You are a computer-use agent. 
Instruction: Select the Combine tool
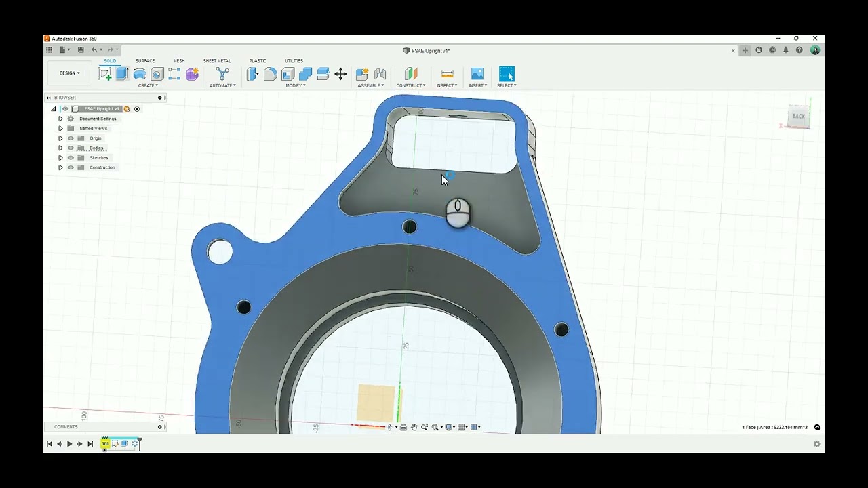306,74
